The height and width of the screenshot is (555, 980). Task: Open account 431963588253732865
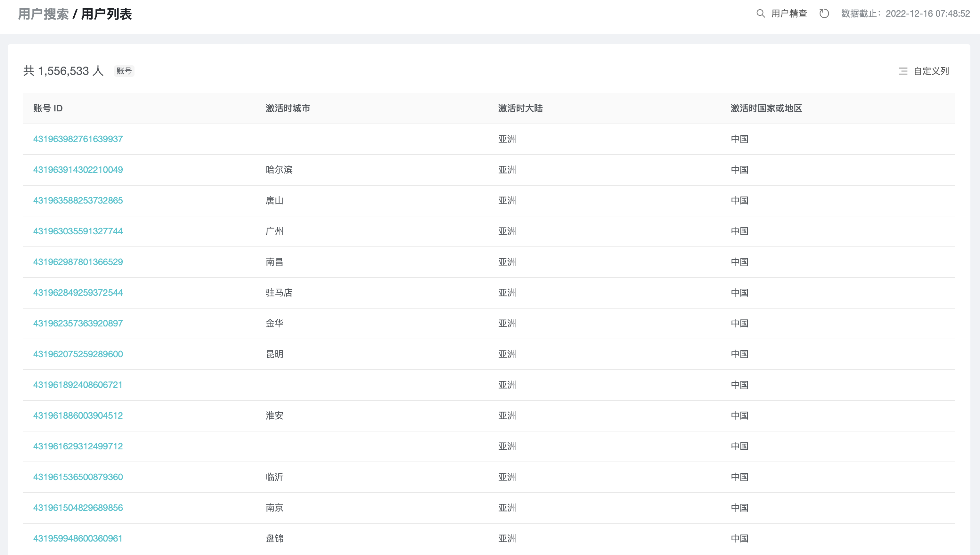tap(78, 200)
